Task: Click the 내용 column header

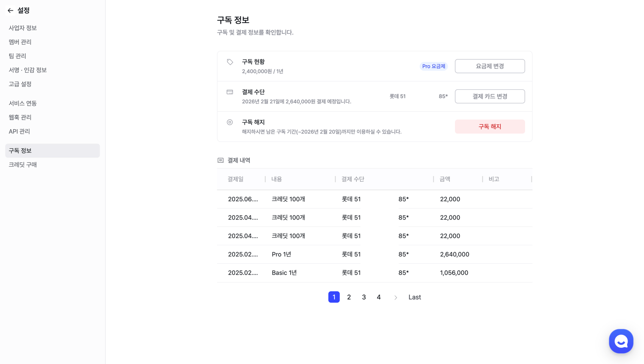Action: click(x=277, y=179)
